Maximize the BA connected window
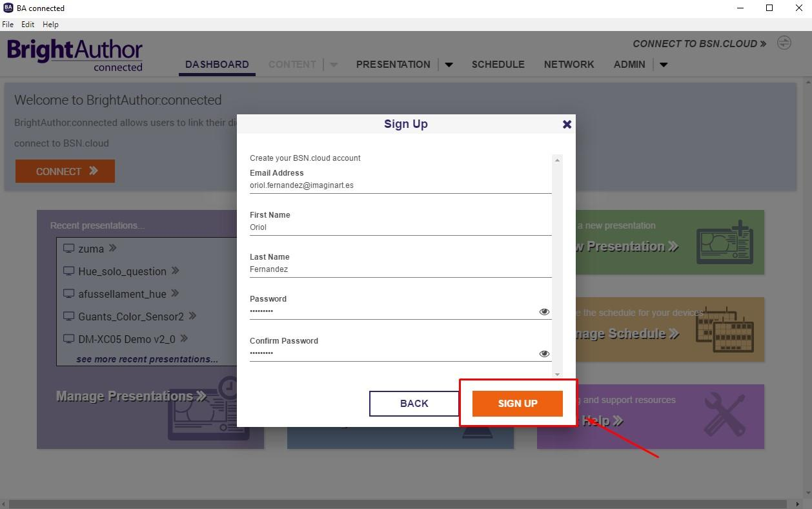The width and height of the screenshot is (812, 509). tap(769, 8)
